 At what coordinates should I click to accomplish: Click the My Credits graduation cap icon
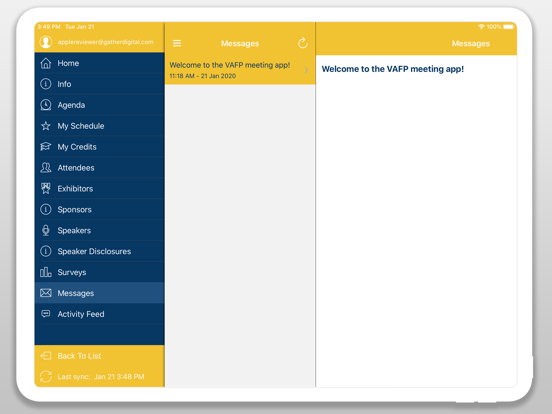pyautogui.click(x=46, y=146)
